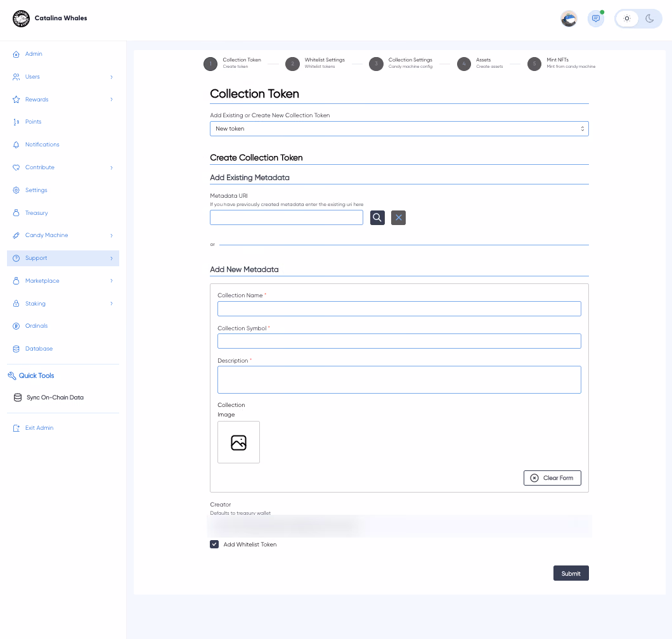The height and width of the screenshot is (639, 672).
Task: Focus the Metadata URI input field
Action: pos(287,217)
